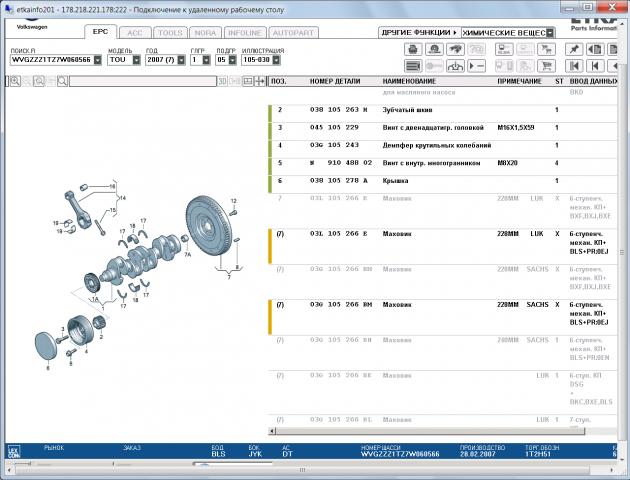Screen dimensions: 630x480
Task: Click the Наименование column header
Action: coord(409,81)
